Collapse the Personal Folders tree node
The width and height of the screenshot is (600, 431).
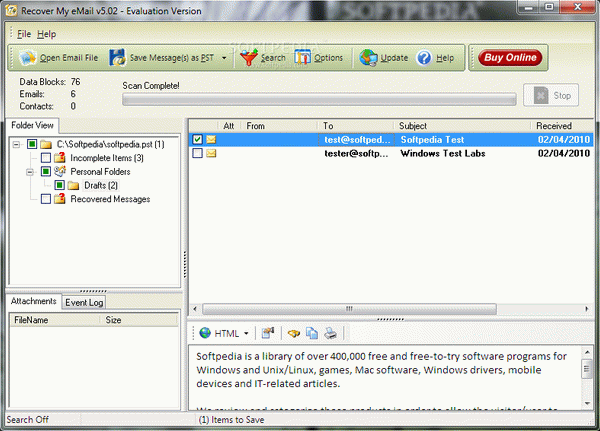coord(30,172)
